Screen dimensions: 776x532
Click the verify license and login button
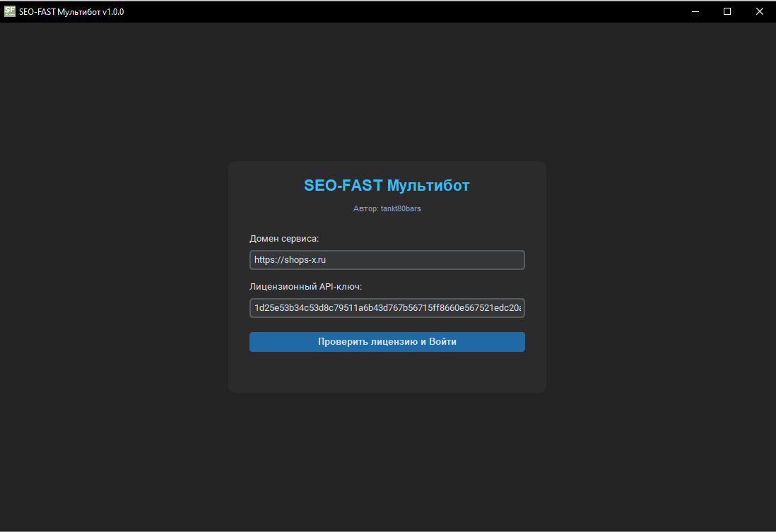point(387,342)
